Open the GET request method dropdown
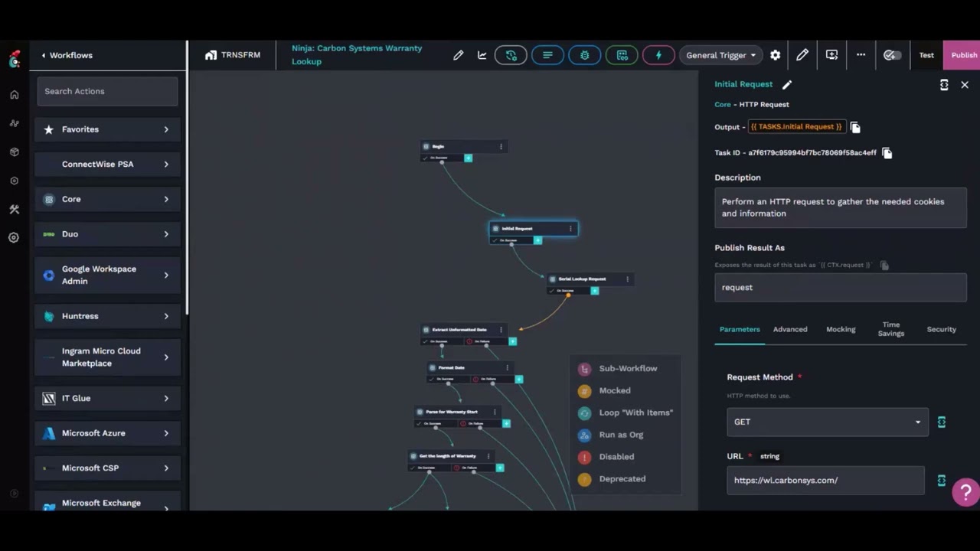 point(828,422)
